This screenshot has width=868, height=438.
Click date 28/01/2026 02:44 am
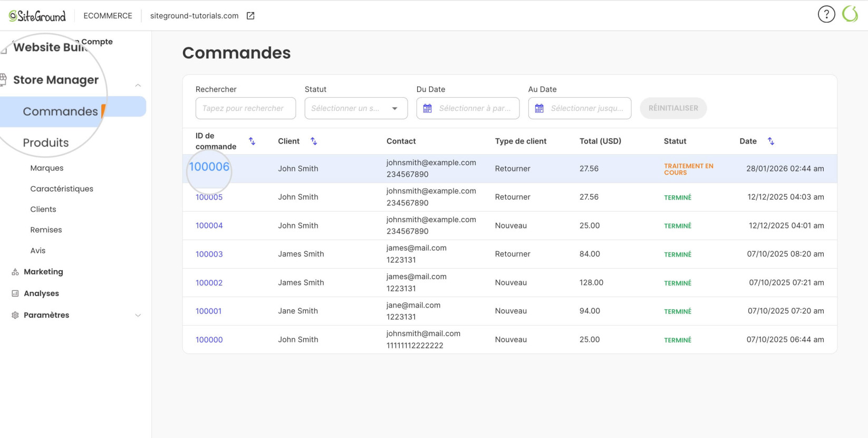(x=785, y=168)
